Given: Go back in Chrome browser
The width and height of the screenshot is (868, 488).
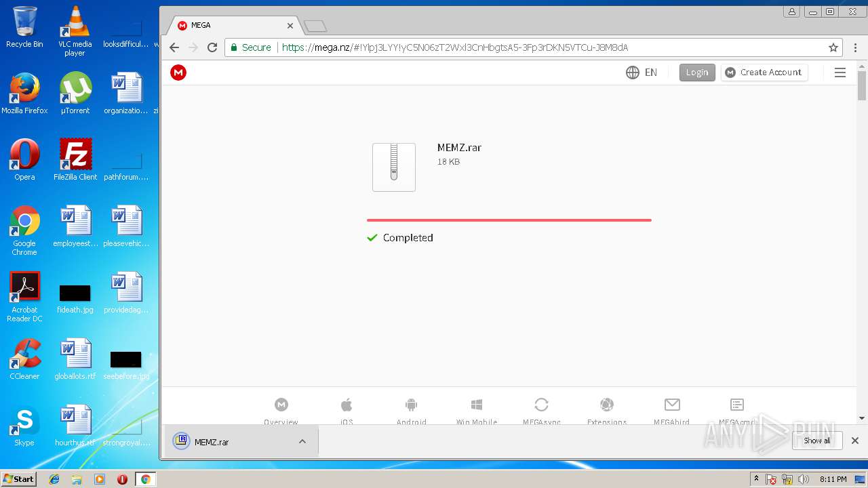Looking at the screenshot, I should pos(174,47).
